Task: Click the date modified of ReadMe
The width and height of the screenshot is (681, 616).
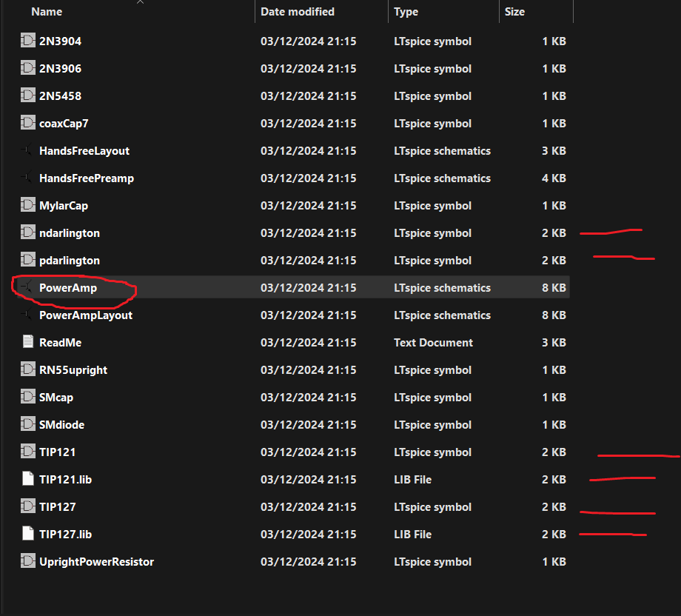Action: (x=309, y=342)
